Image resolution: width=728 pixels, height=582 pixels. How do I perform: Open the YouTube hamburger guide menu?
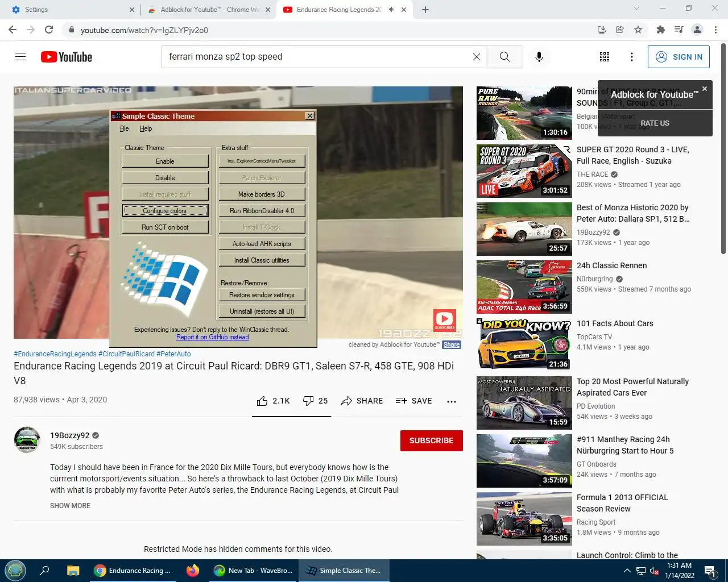pos(20,57)
